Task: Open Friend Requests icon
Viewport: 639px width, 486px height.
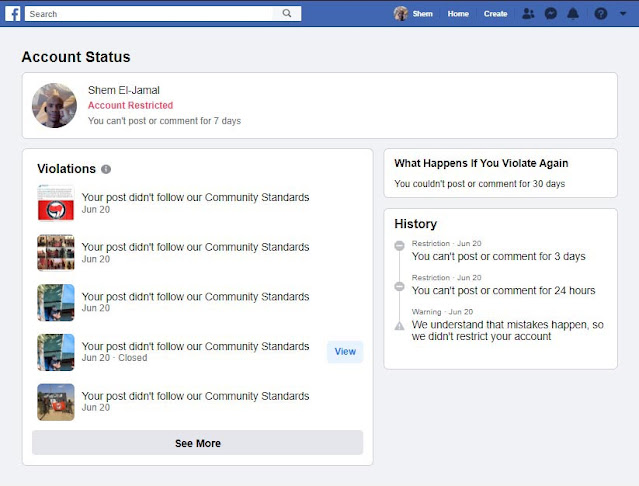Action: click(x=528, y=13)
